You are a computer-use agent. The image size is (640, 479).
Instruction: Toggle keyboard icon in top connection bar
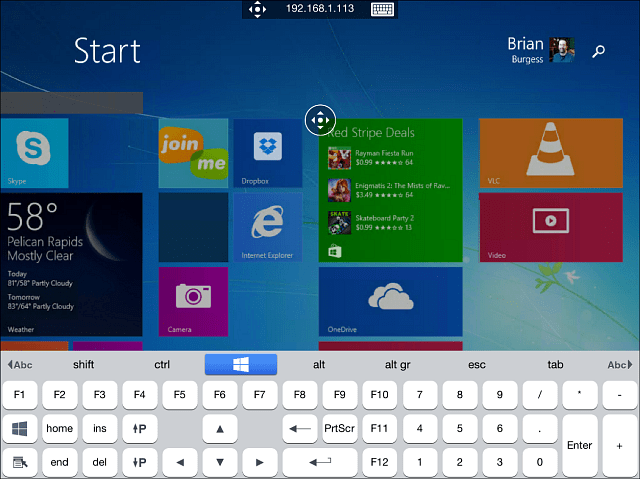[x=382, y=9]
